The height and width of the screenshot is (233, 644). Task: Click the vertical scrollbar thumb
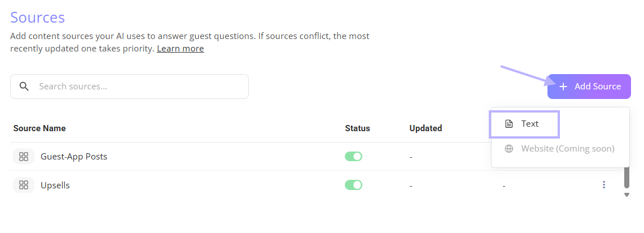click(627, 177)
